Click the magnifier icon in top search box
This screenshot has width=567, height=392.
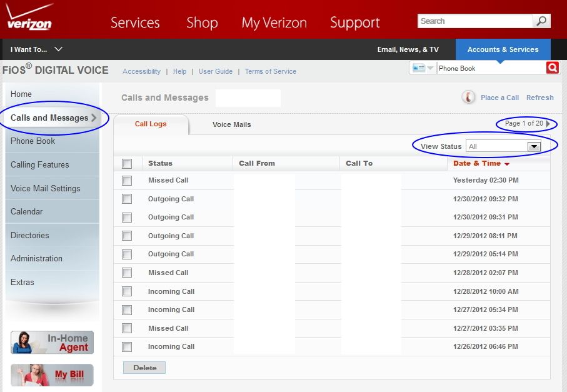pos(541,21)
